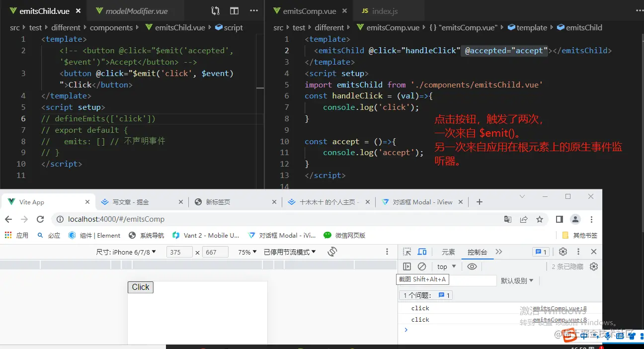Open new tab with plus button
This screenshot has height=349, width=644.
pos(479,202)
